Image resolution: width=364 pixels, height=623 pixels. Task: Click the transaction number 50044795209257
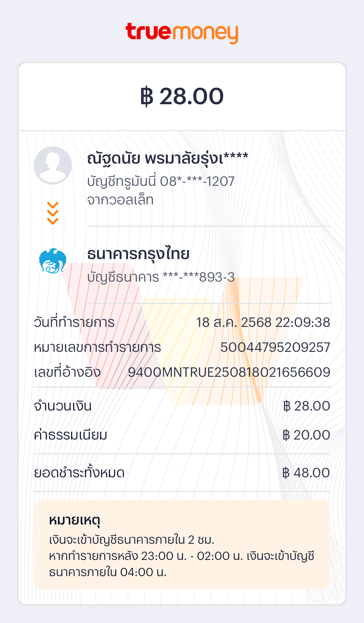point(275,347)
